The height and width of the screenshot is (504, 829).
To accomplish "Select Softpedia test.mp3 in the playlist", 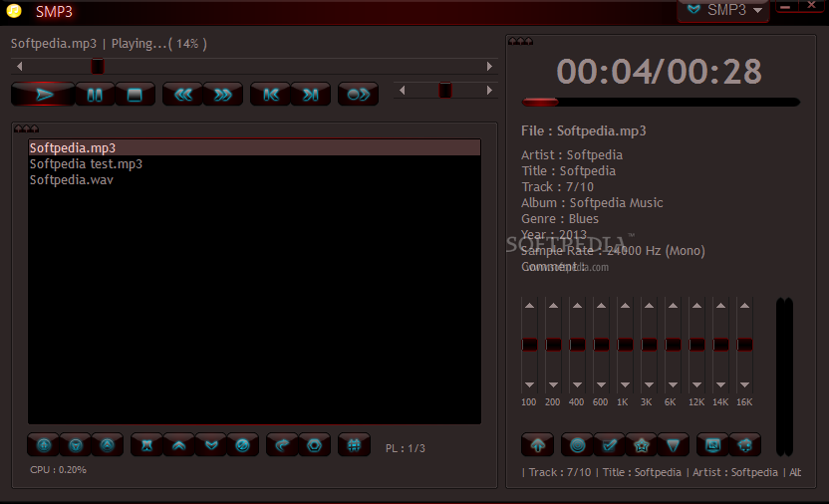I will point(254,163).
